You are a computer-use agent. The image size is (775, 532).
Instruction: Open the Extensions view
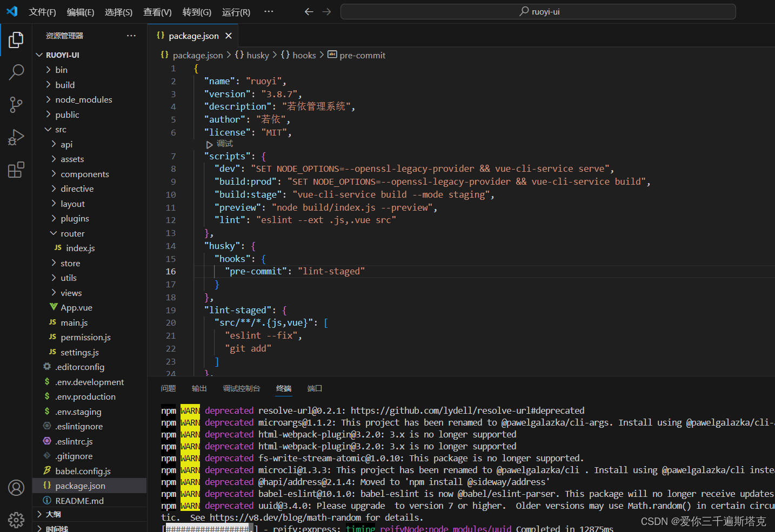[16, 170]
